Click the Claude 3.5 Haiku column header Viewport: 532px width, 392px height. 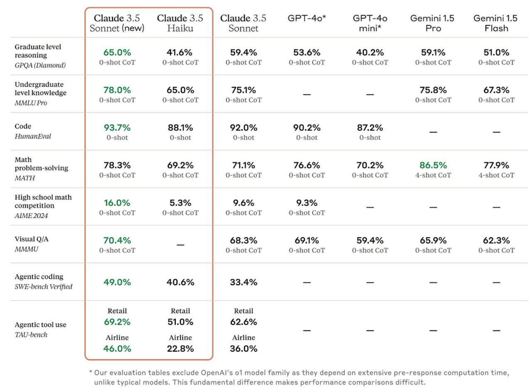[x=180, y=23]
